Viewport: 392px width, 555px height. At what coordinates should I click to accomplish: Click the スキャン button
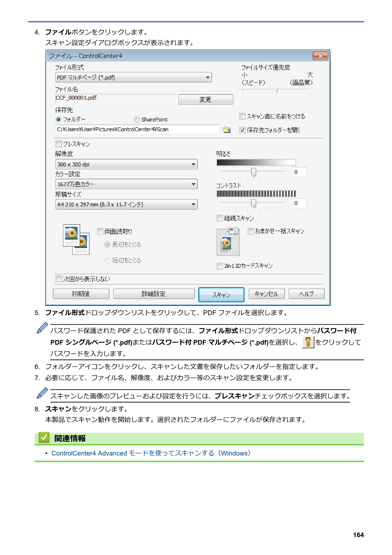221,295
